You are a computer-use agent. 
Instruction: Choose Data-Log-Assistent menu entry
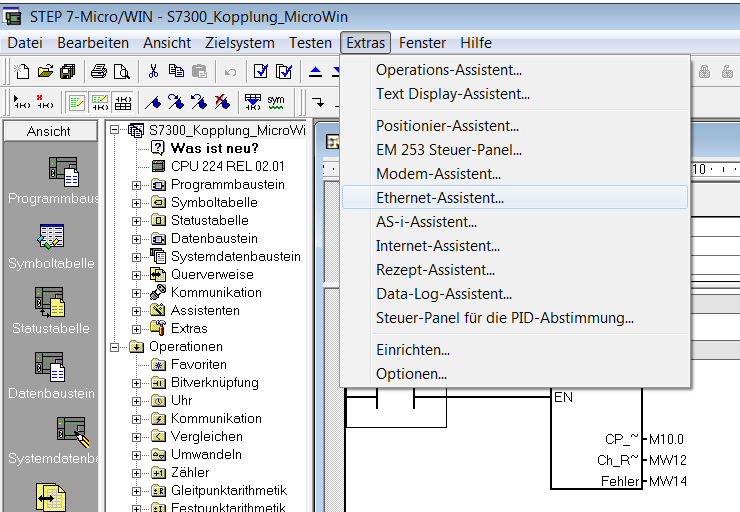point(515,294)
